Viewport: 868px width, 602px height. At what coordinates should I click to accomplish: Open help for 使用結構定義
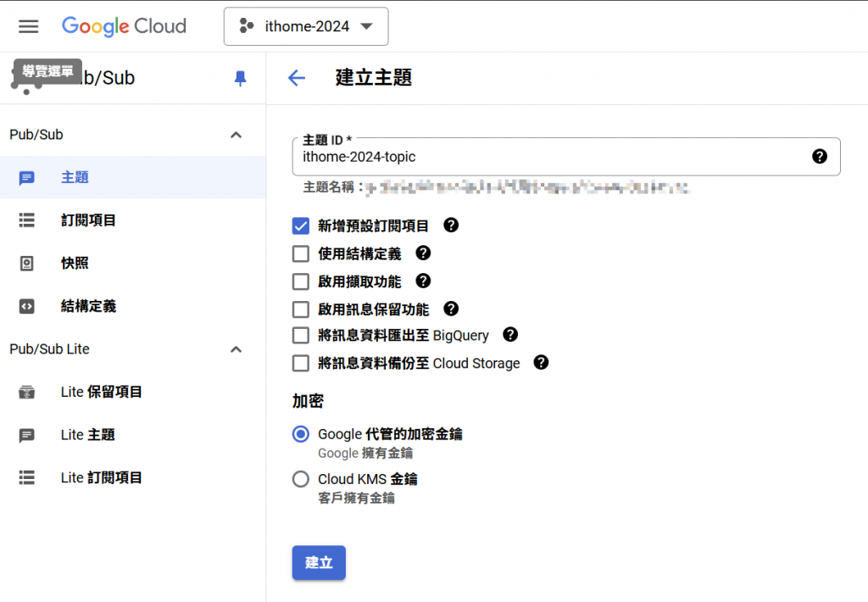423,254
